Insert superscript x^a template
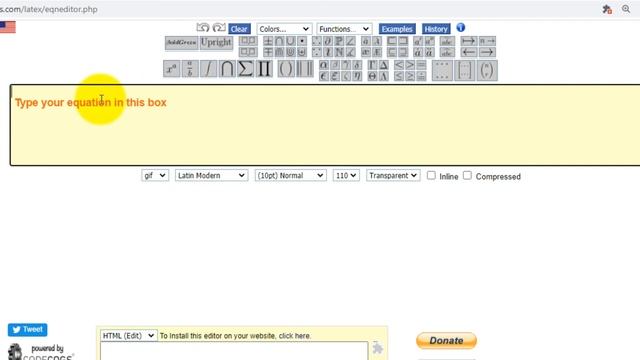640x360 pixels. pos(171,69)
